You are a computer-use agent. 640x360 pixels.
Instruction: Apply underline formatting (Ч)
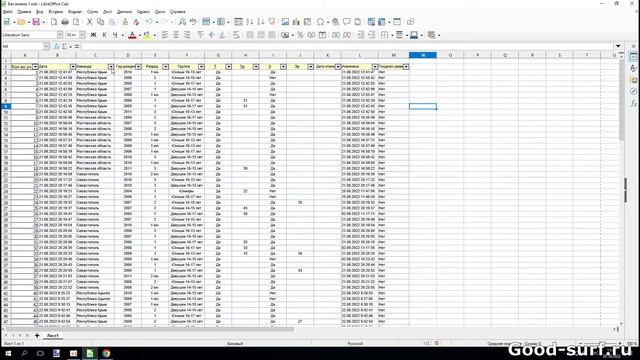(115, 35)
